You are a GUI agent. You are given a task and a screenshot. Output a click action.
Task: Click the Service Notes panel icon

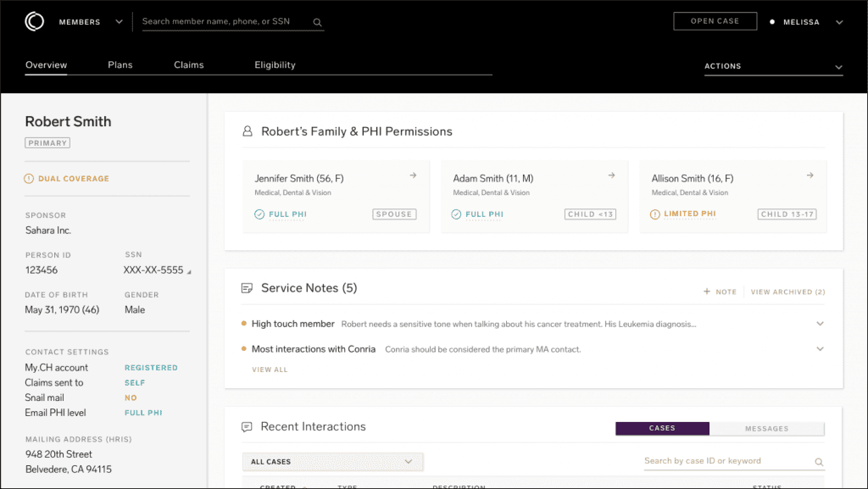coord(247,287)
